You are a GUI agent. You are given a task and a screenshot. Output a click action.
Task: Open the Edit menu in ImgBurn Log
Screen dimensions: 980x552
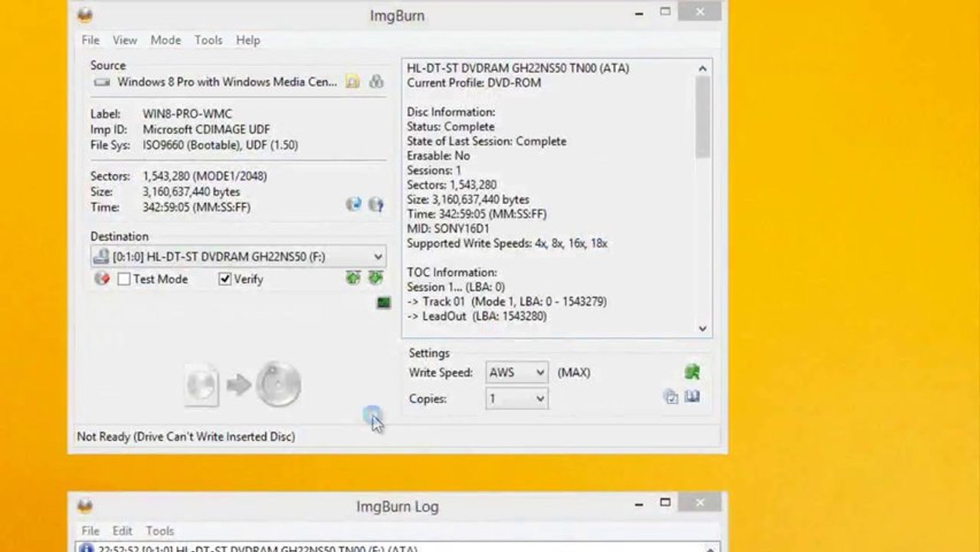[x=123, y=531]
